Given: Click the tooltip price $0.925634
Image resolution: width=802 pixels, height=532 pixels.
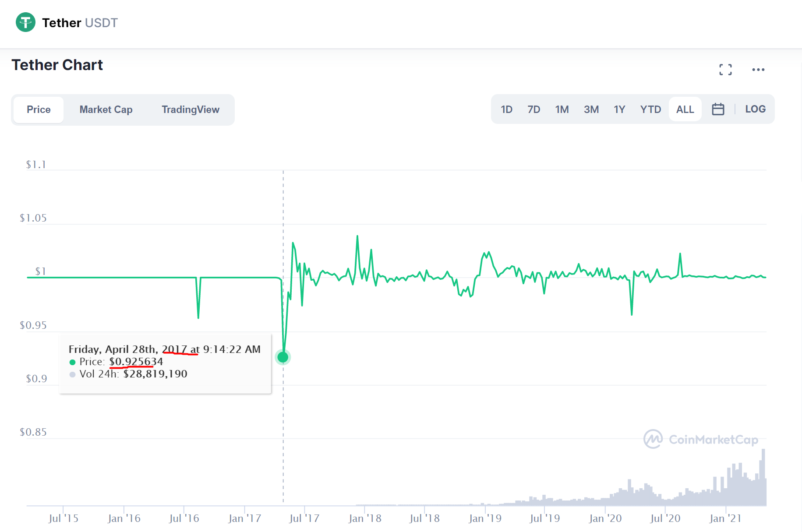Looking at the screenshot, I should (136, 362).
